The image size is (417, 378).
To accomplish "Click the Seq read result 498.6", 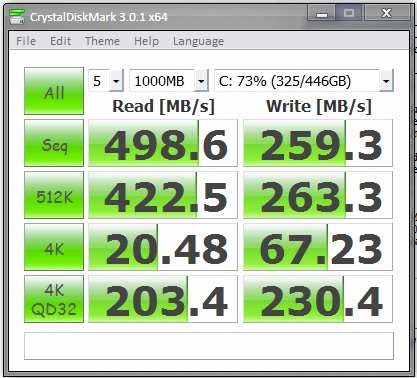I will (163, 143).
